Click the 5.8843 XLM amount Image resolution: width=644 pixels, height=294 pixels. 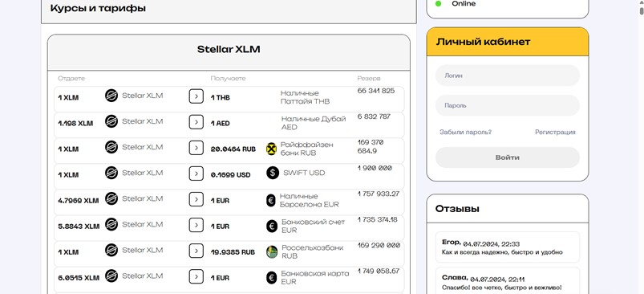tap(79, 227)
